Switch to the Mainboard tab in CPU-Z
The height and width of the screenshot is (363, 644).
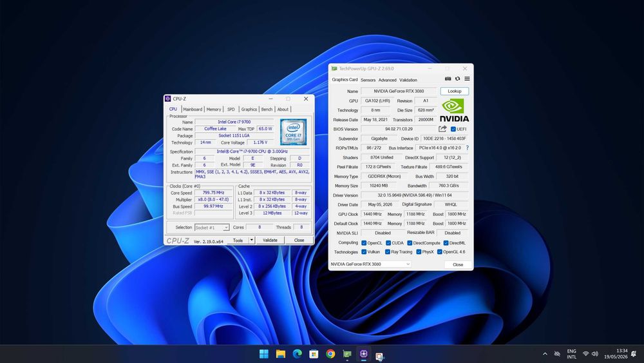coord(193,110)
